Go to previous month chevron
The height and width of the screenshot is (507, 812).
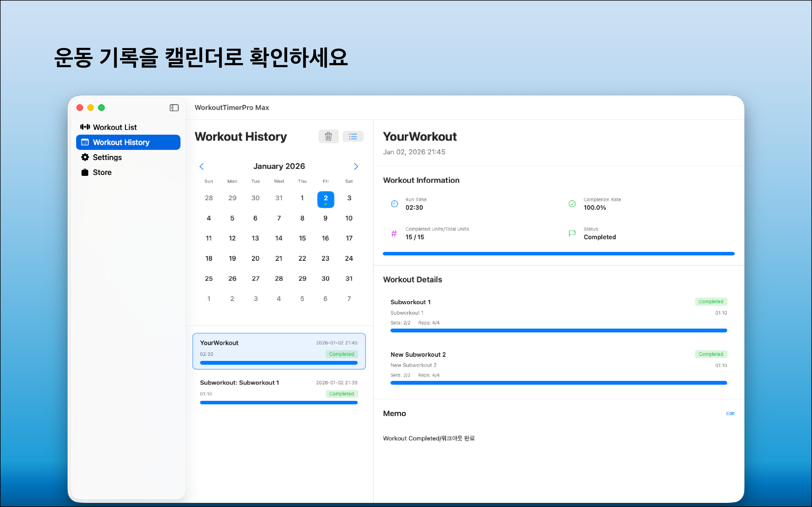[x=202, y=166]
